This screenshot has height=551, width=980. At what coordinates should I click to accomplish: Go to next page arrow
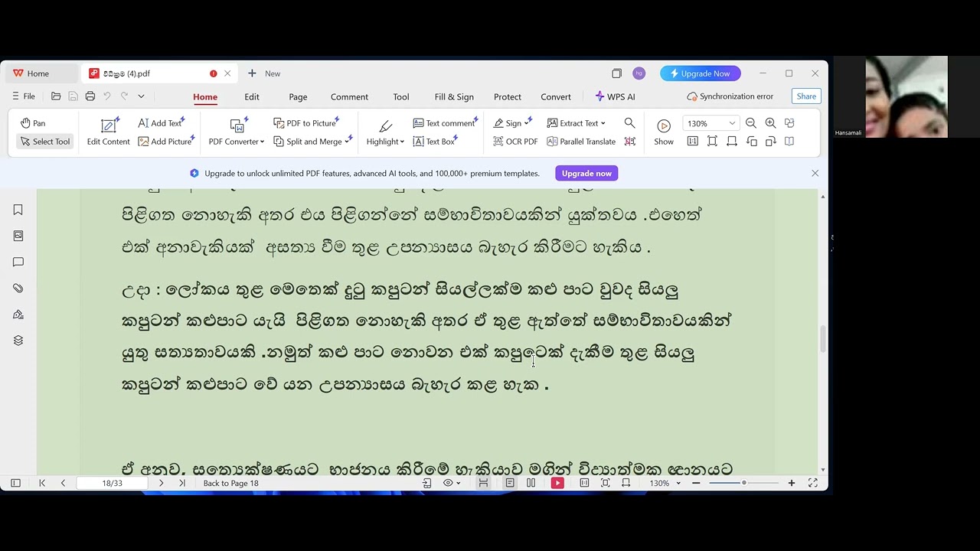161,483
